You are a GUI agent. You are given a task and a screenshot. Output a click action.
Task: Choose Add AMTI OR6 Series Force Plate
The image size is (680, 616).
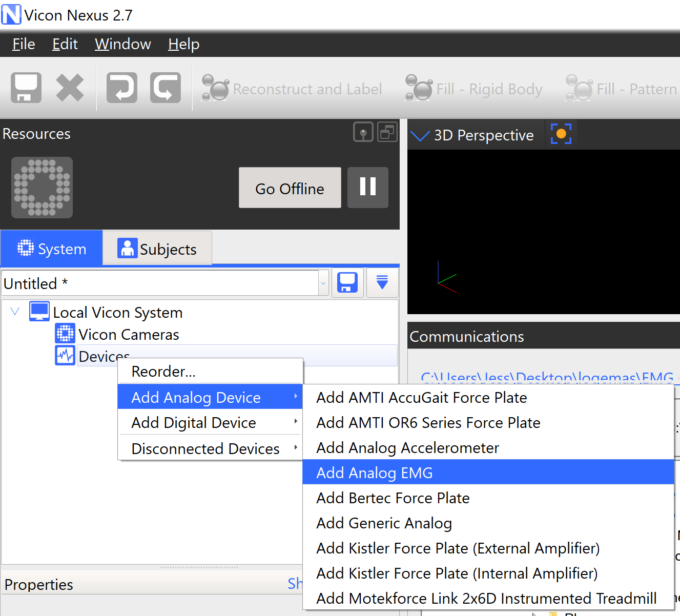point(488,422)
